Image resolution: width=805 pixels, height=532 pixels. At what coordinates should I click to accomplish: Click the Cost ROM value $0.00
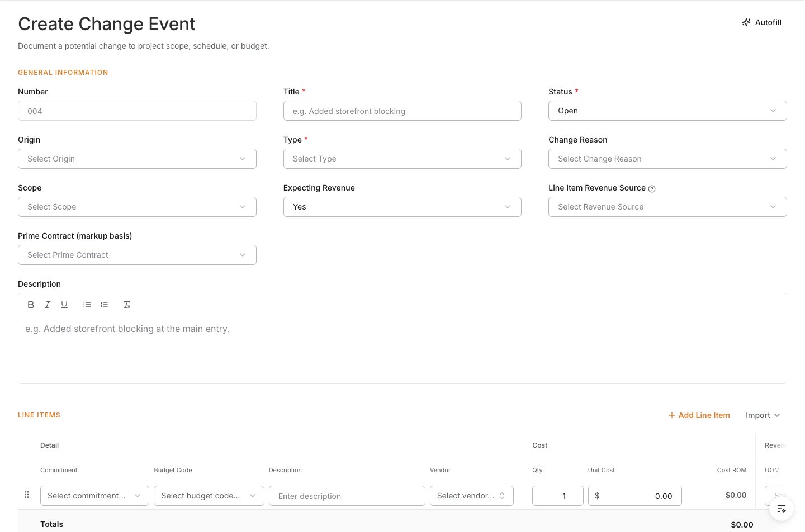736,495
